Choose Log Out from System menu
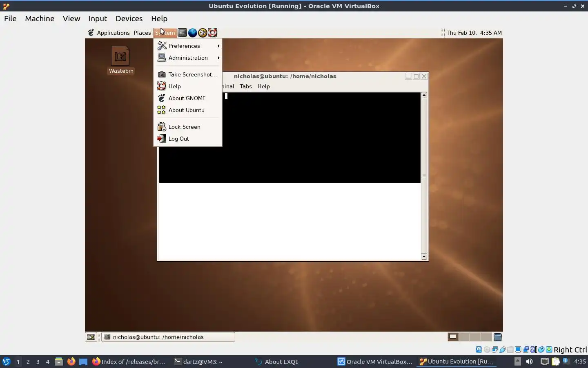 coord(188,139)
